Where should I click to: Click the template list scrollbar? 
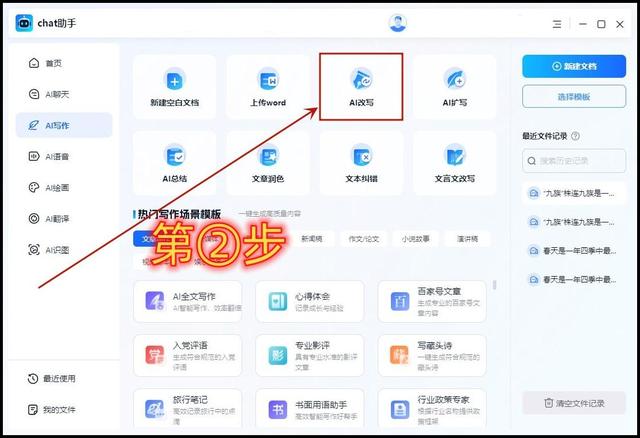pyautogui.click(x=494, y=285)
